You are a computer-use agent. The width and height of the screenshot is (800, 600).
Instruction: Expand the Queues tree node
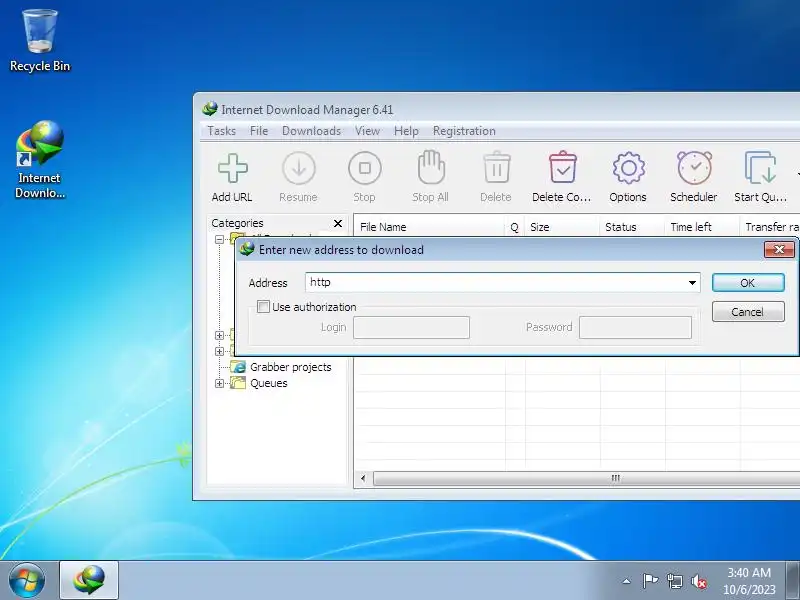[x=219, y=383]
